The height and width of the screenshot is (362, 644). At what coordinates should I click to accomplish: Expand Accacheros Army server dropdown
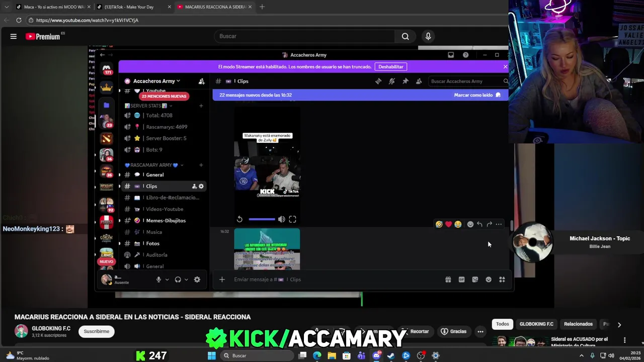156,81
